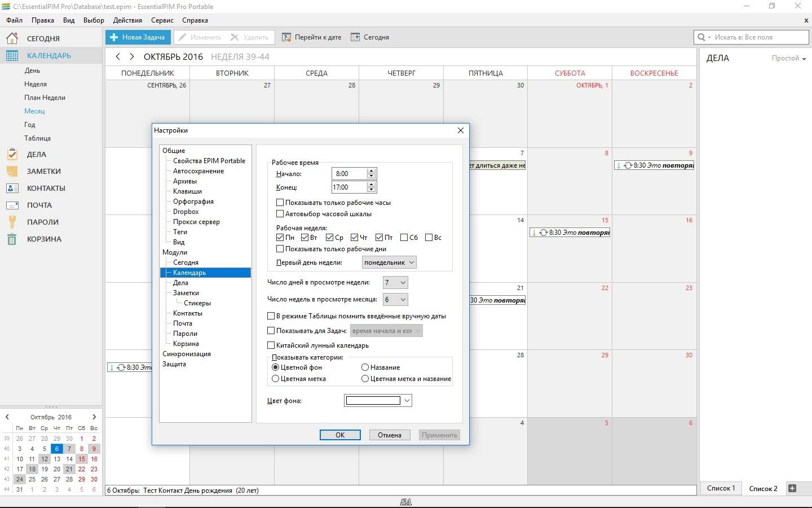Switch calendar to Неделя view
The height and width of the screenshot is (508, 812).
tap(36, 84)
